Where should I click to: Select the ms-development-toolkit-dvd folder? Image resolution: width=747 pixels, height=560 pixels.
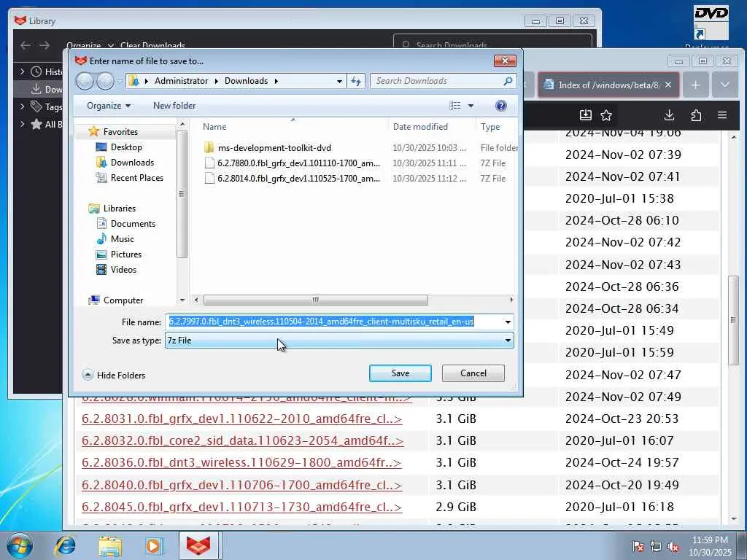coord(274,147)
